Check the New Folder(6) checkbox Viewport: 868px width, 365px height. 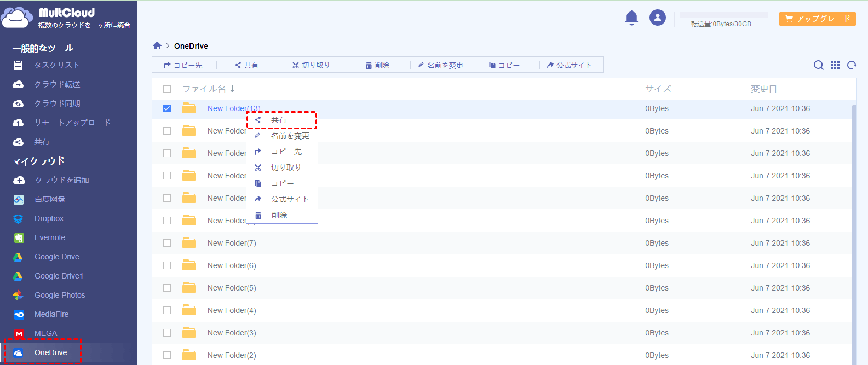click(x=167, y=265)
